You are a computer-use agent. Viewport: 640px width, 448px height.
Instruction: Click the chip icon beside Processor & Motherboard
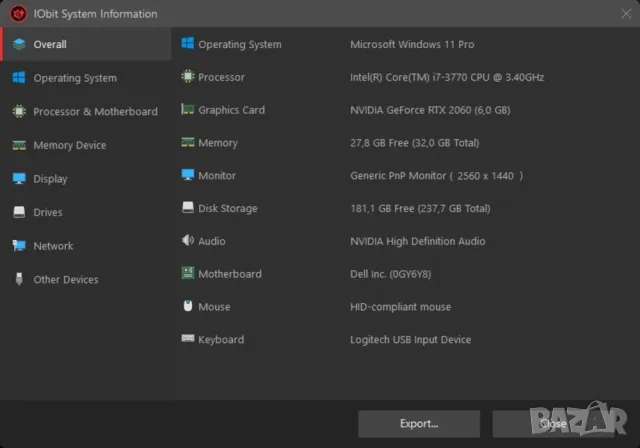coord(19,111)
